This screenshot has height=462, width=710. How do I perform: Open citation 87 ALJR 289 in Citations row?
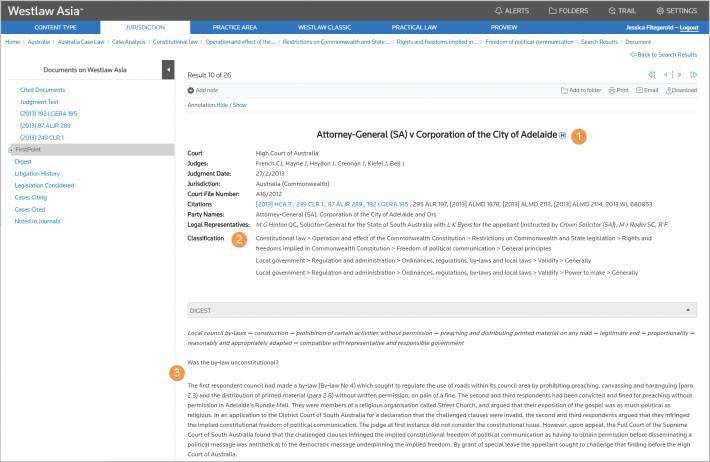coord(345,204)
